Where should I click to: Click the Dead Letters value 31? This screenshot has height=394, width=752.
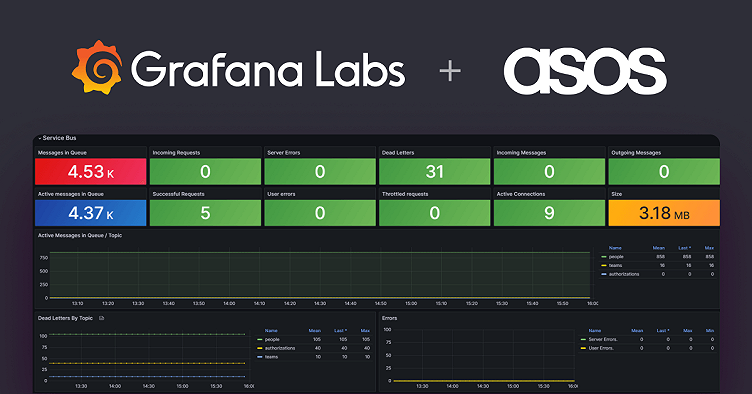click(435, 172)
